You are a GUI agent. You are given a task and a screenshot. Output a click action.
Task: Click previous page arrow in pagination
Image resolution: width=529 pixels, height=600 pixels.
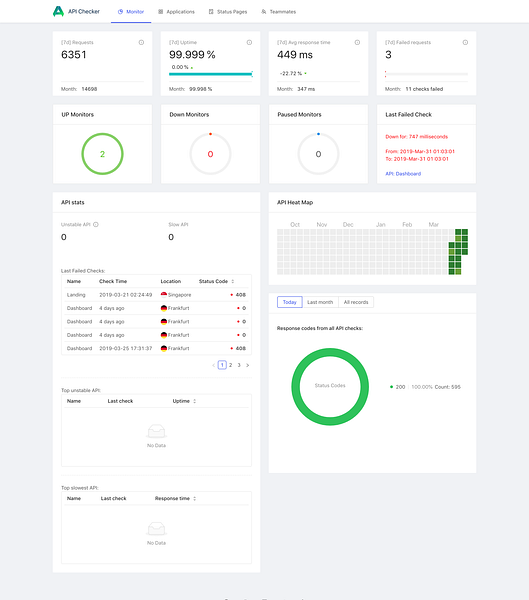click(214, 365)
